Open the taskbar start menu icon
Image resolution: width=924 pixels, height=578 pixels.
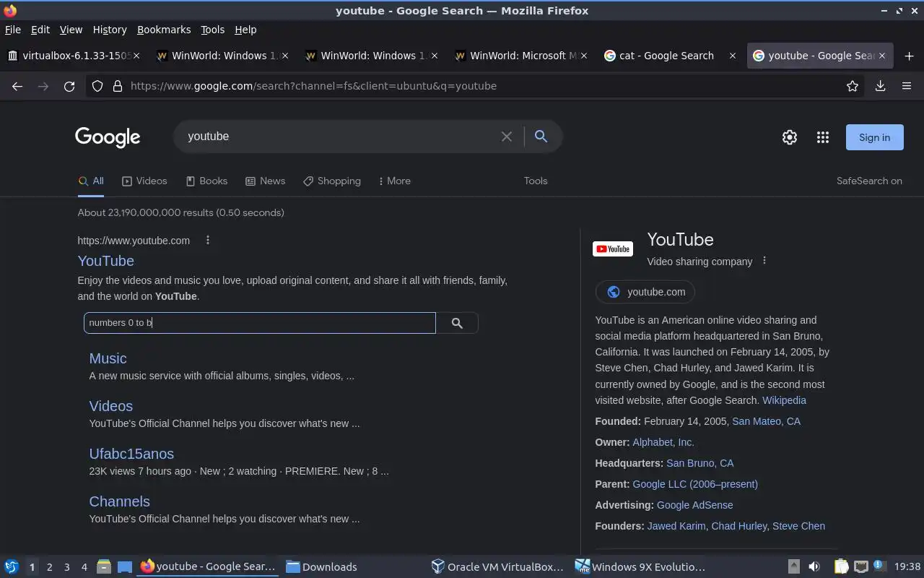[12, 567]
